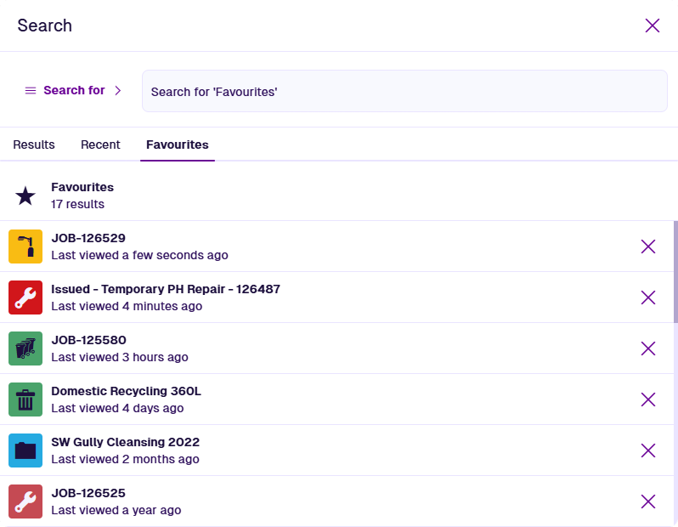Click the 'Search for' purple label
678x527 pixels.
74,90
